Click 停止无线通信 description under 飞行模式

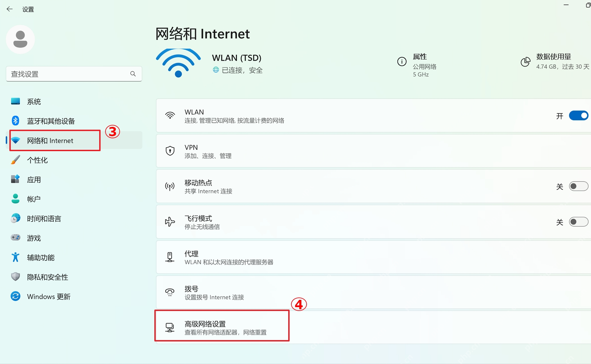202,227
